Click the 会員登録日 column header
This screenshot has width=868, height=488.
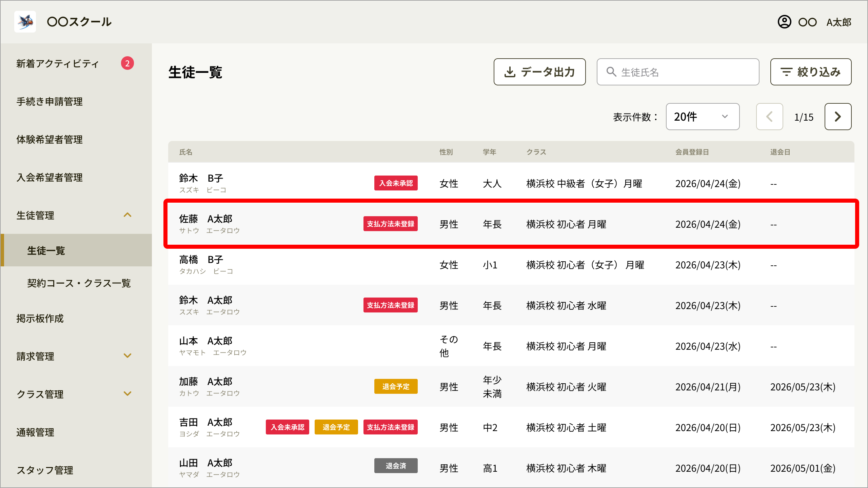(692, 152)
